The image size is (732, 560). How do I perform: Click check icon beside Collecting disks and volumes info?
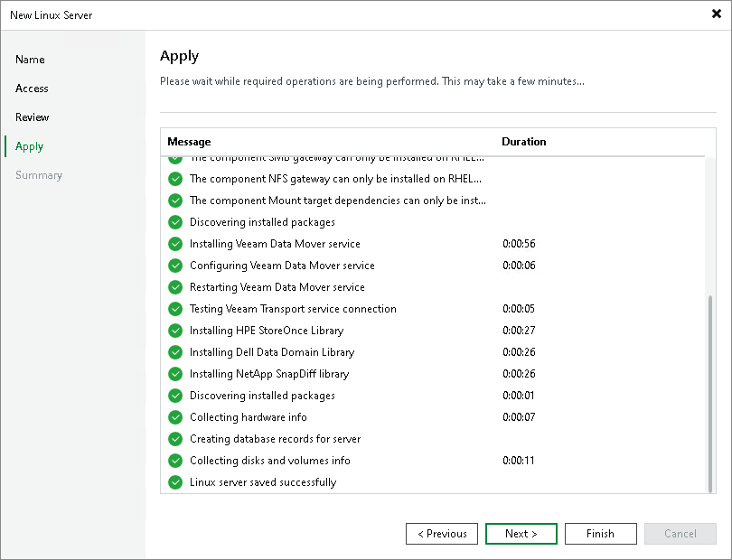tap(175, 461)
